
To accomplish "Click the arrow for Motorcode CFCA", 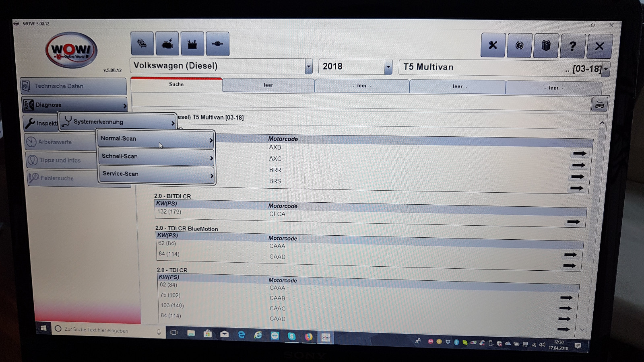I will [574, 222].
